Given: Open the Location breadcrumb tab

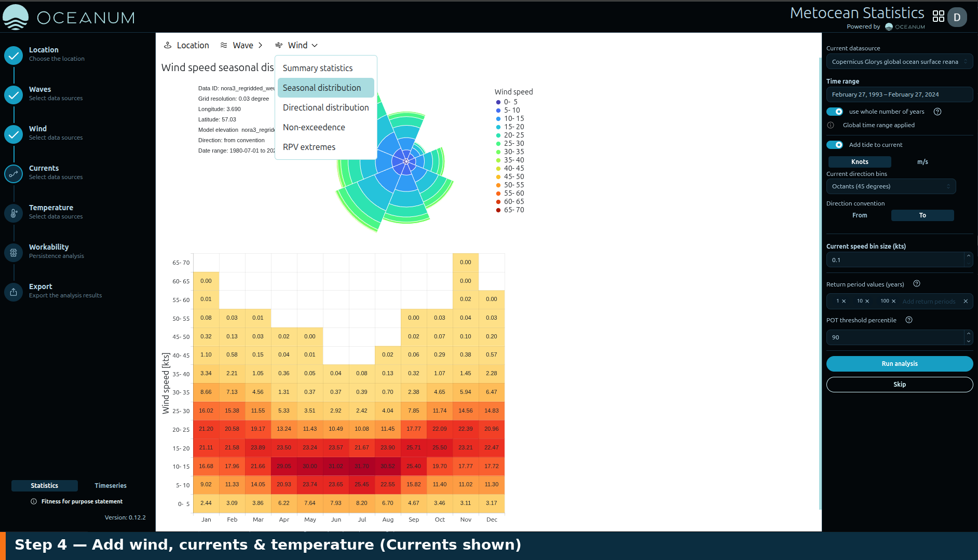Looking at the screenshot, I should coord(186,45).
